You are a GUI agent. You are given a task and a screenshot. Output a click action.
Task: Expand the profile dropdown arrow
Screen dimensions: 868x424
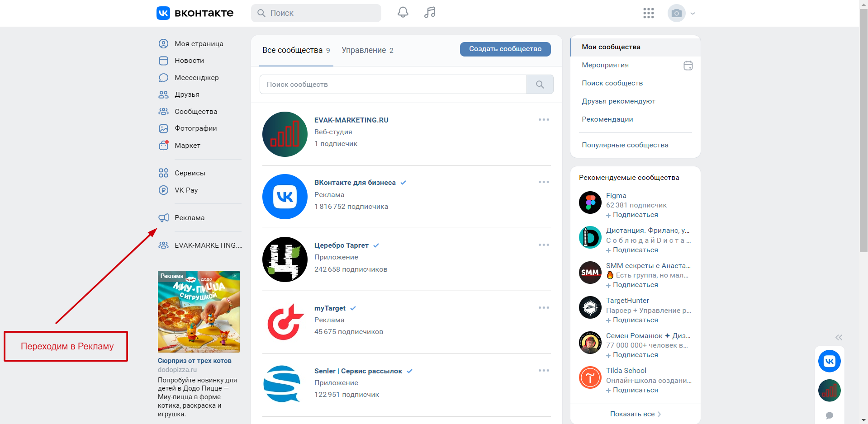click(x=693, y=14)
